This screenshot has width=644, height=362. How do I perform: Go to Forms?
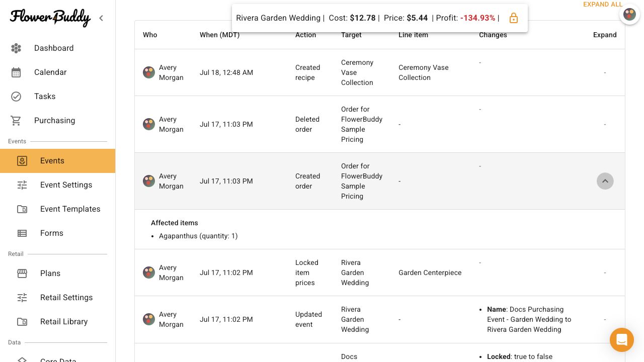coord(58,233)
